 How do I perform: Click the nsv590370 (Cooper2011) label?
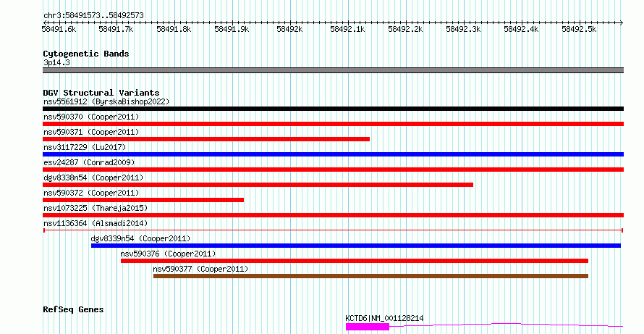point(91,117)
